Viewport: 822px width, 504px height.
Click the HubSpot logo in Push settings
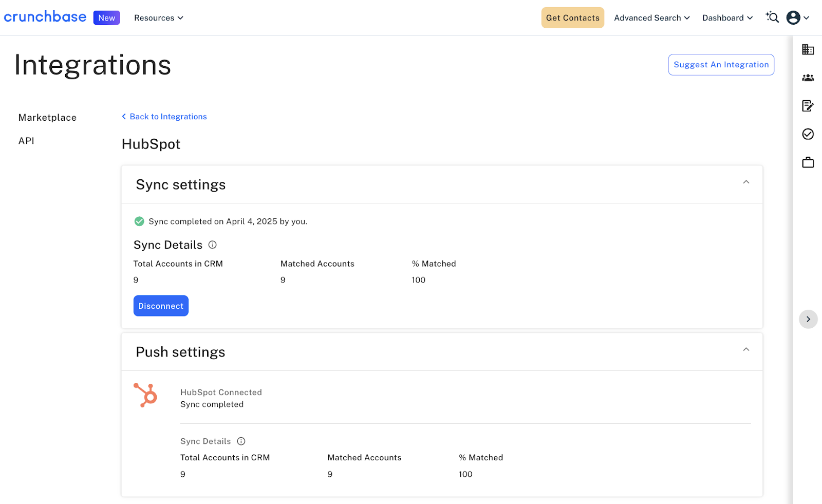point(145,395)
